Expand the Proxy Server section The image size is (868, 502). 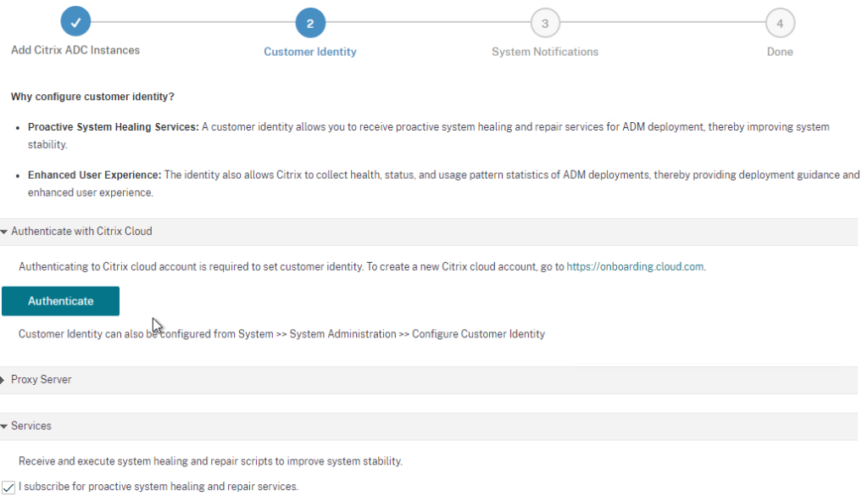(x=37, y=380)
